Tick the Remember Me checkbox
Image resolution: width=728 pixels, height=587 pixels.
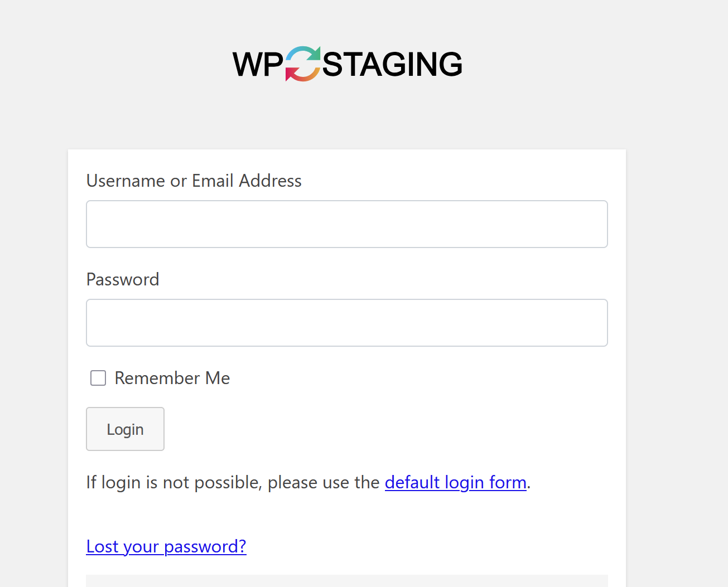tap(98, 378)
